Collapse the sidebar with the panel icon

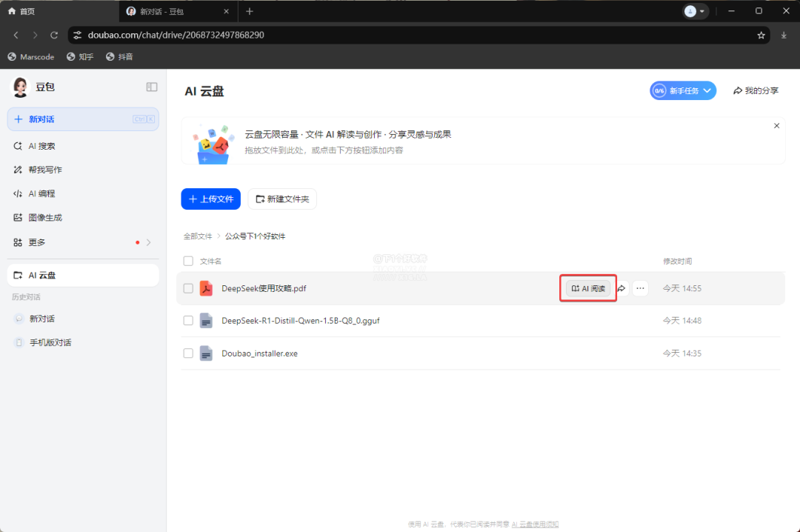152,87
